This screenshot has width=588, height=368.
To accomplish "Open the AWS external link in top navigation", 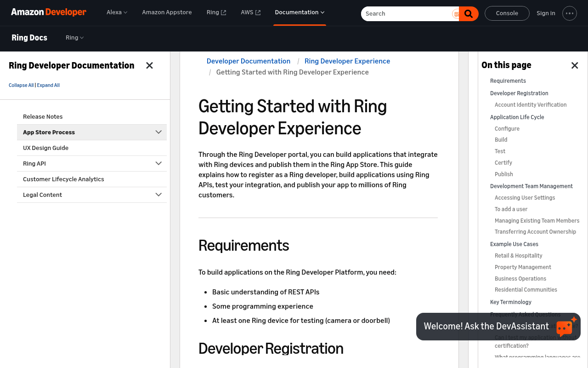I will 250,12.
